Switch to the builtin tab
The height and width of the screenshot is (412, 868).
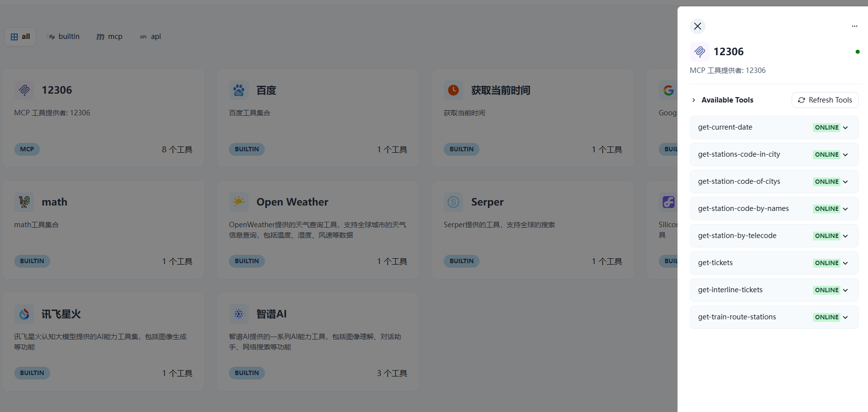point(64,36)
